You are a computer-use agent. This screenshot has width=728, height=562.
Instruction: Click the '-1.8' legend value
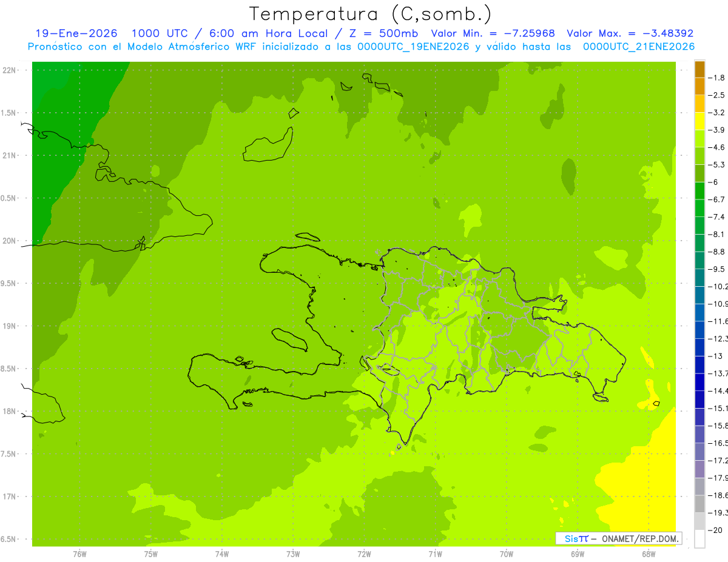point(717,78)
